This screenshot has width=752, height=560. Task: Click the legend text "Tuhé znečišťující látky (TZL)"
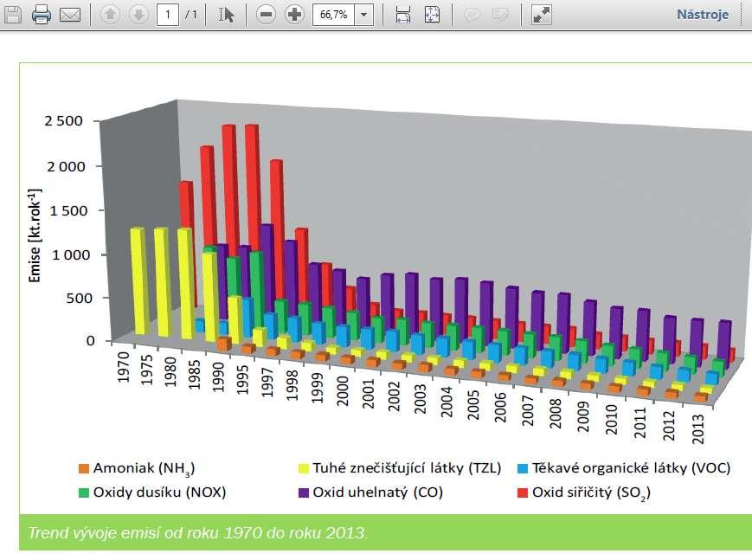(407, 468)
